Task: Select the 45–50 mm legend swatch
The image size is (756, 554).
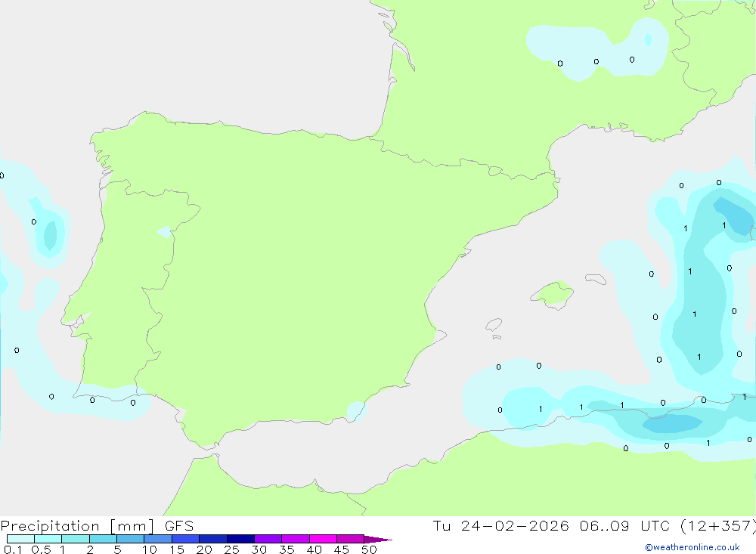Action: (351, 539)
